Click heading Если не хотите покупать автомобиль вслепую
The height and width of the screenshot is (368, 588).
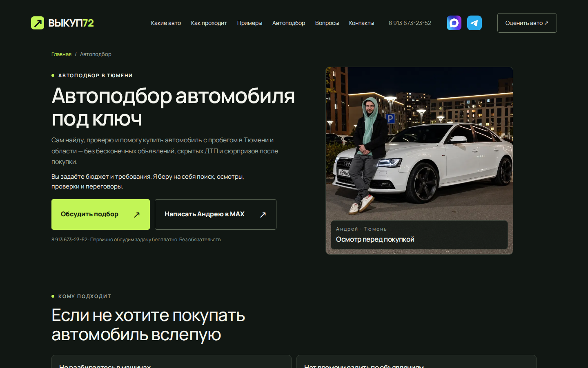(148, 325)
